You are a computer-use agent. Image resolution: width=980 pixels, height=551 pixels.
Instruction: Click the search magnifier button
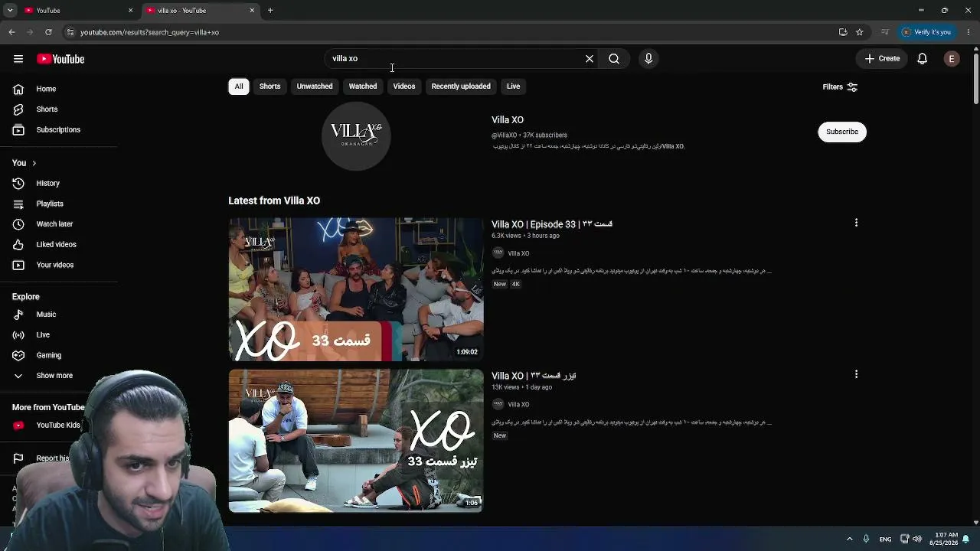614,59
